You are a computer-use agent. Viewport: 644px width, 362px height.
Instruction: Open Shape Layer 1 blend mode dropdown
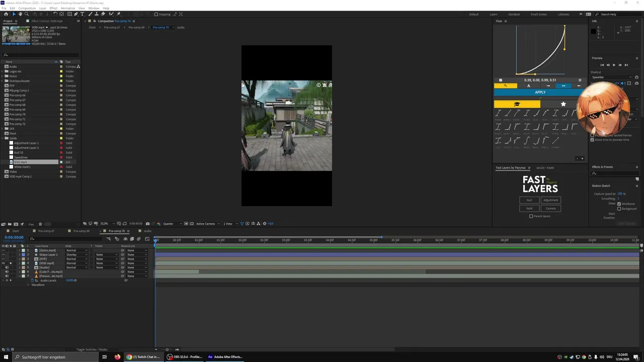tap(77, 254)
